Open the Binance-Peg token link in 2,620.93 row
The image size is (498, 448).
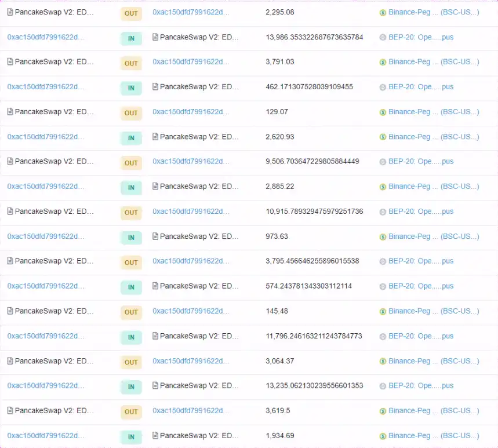coord(434,137)
